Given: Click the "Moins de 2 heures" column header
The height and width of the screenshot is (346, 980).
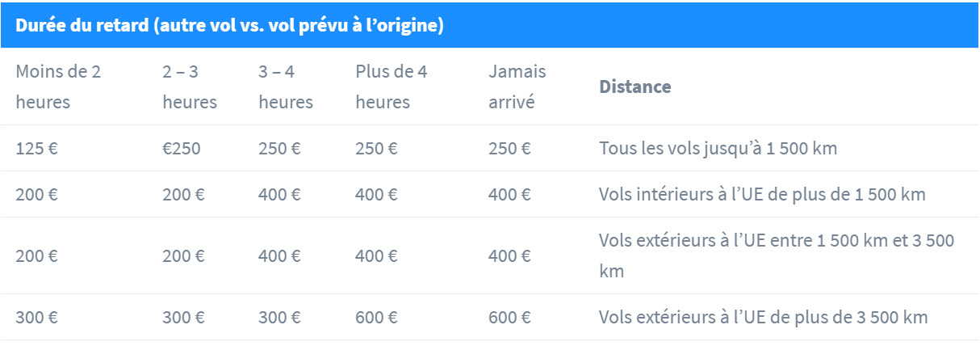Looking at the screenshot, I should pyautogui.click(x=58, y=86).
